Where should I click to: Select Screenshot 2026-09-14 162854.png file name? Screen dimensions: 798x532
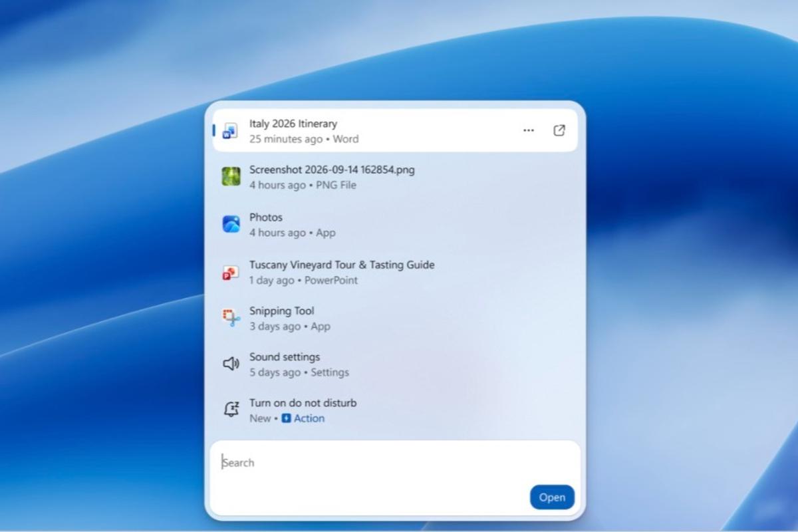tap(332, 170)
